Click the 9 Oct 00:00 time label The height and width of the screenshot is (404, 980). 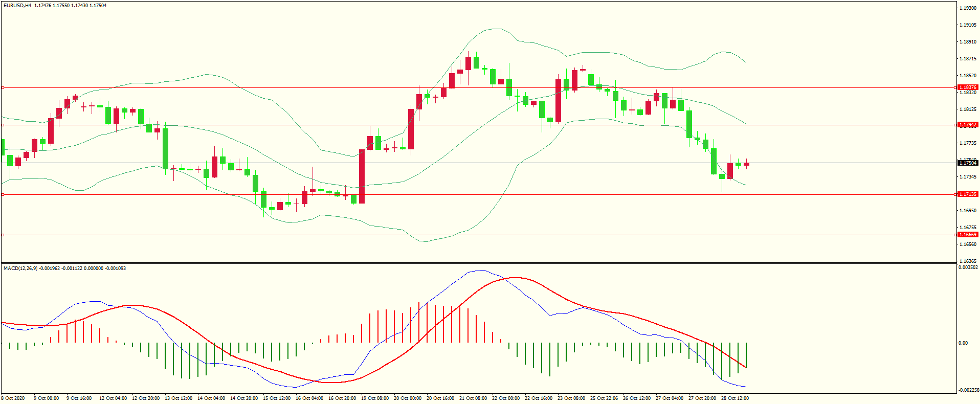[x=47, y=398]
